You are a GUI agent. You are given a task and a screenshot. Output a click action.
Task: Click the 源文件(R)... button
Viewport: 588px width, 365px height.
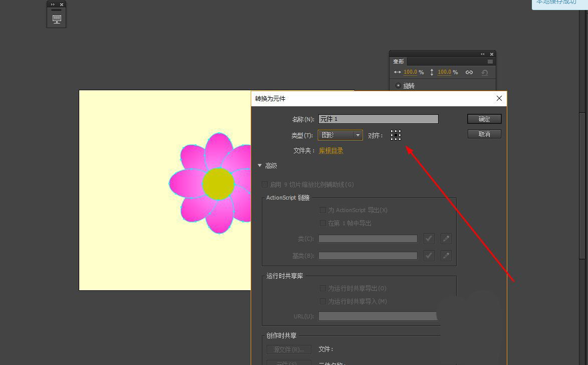pyautogui.click(x=289, y=349)
